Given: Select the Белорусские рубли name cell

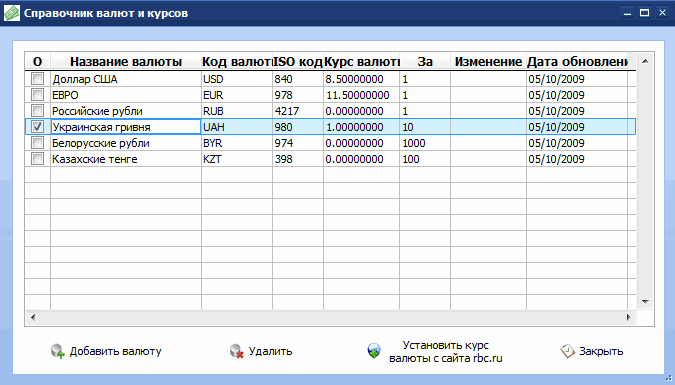Looking at the screenshot, I should (126, 143).
